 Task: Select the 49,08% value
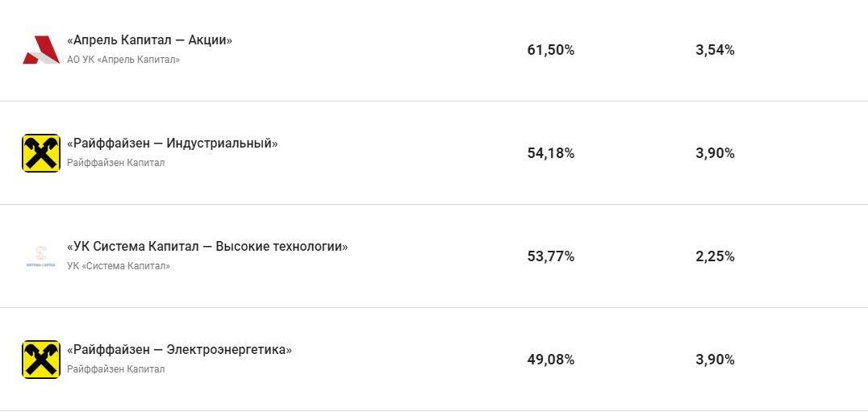point(550,360)
